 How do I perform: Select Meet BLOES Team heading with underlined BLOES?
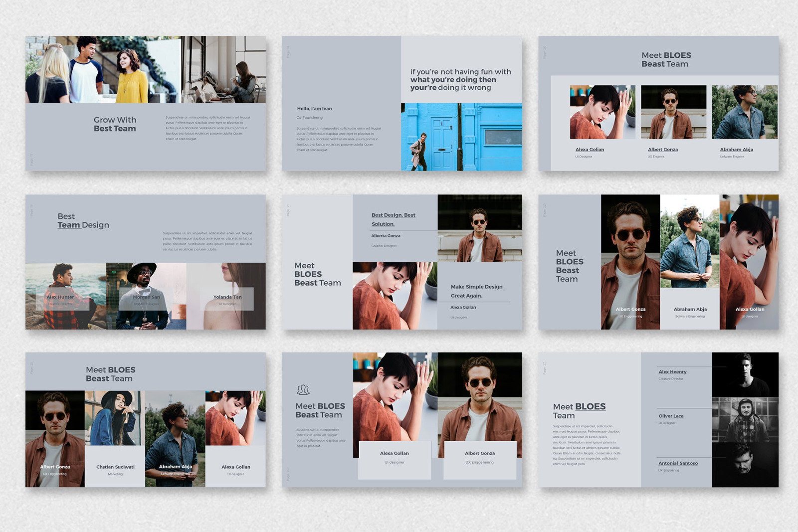click(579, 411)
